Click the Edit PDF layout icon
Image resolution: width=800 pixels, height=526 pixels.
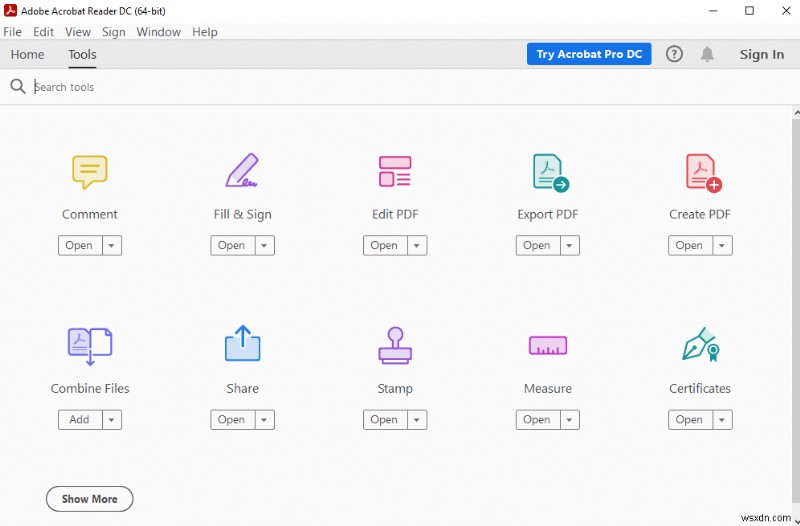click(395, 171)
